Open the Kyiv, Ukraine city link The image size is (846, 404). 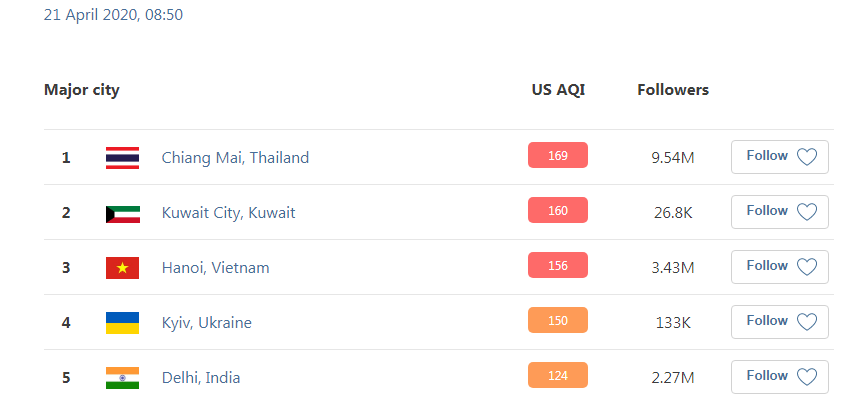tap(206, 322)
